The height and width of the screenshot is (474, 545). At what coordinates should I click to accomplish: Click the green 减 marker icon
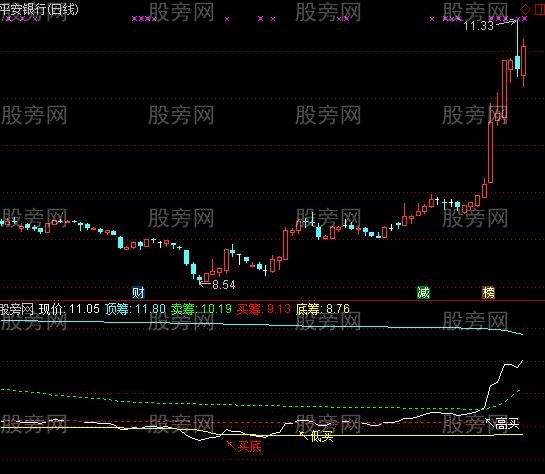point(423,293)
